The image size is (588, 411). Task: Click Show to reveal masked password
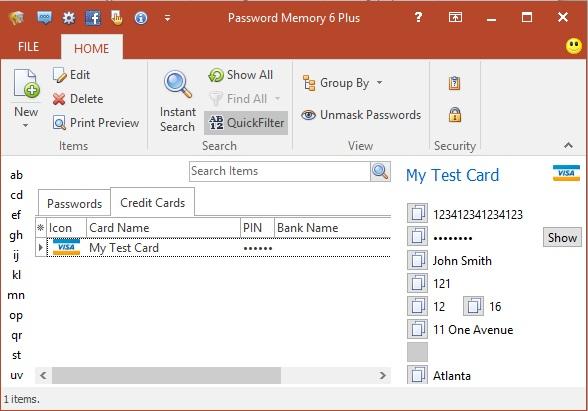click(562, 237)
